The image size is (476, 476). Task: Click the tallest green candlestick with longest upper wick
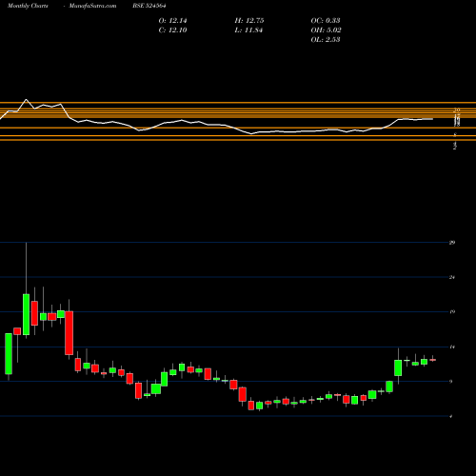pos(26,314)
